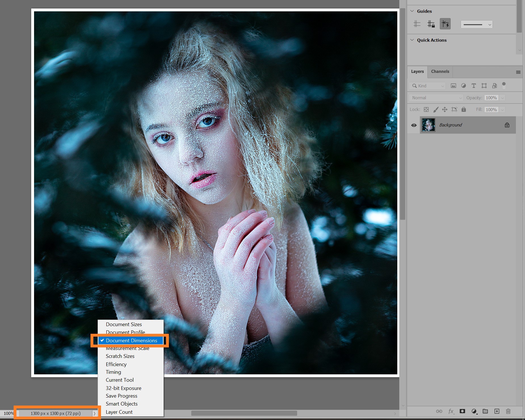Hide the Background layer with eye icon
Viewport: 525px width, 420px height.
coord(414,125)
